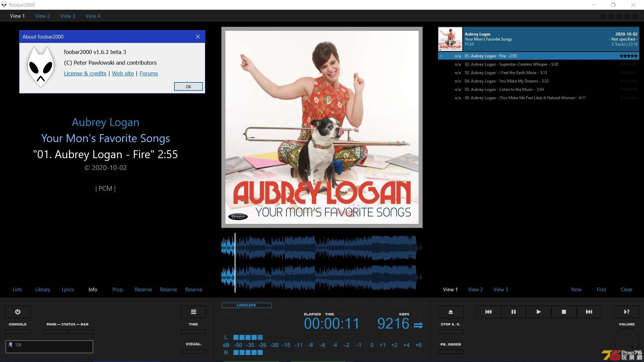Click the five-star rating in top bar
The height and width of the screenshot is (362, 644).
619,16
